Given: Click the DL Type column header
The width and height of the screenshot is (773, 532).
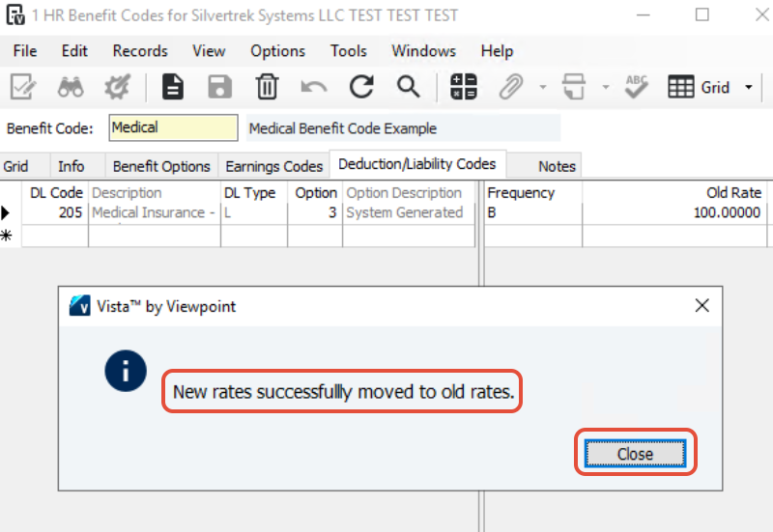Looking at the screenshot, I should 254,192.
